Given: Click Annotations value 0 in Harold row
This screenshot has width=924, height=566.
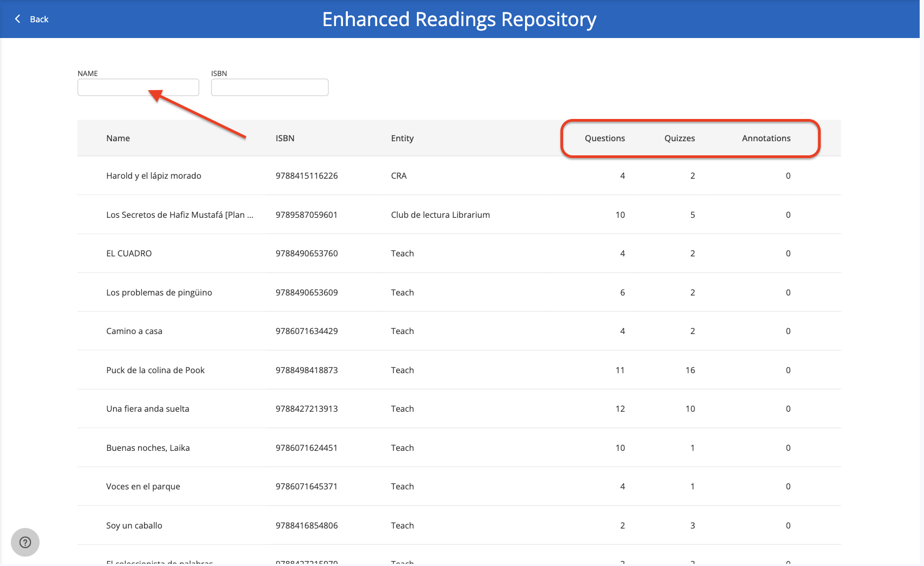Looking at the screenshot, I should [x=788, y=175].
